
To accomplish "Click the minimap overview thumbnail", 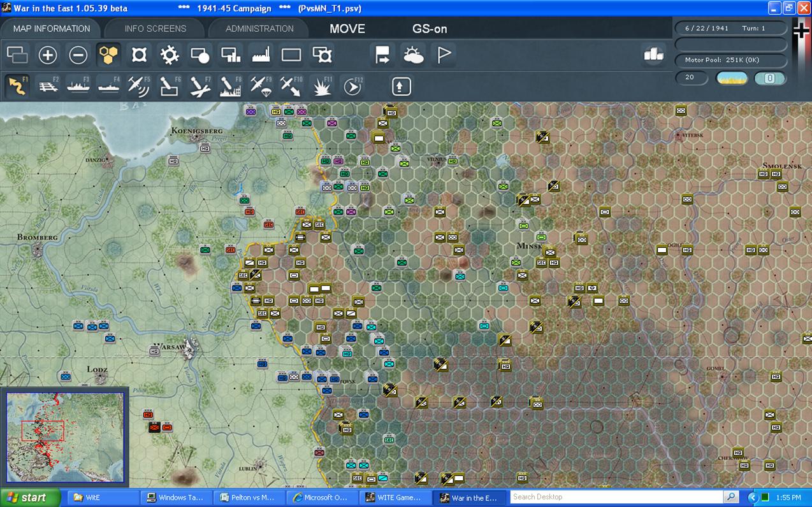I will 65,438.
